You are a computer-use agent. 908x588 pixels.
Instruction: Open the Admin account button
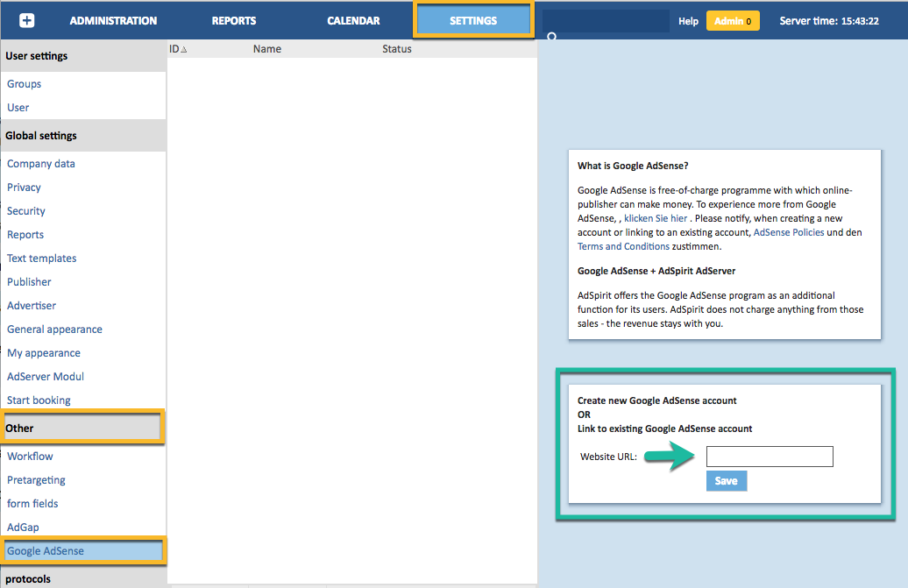point(733,21)
